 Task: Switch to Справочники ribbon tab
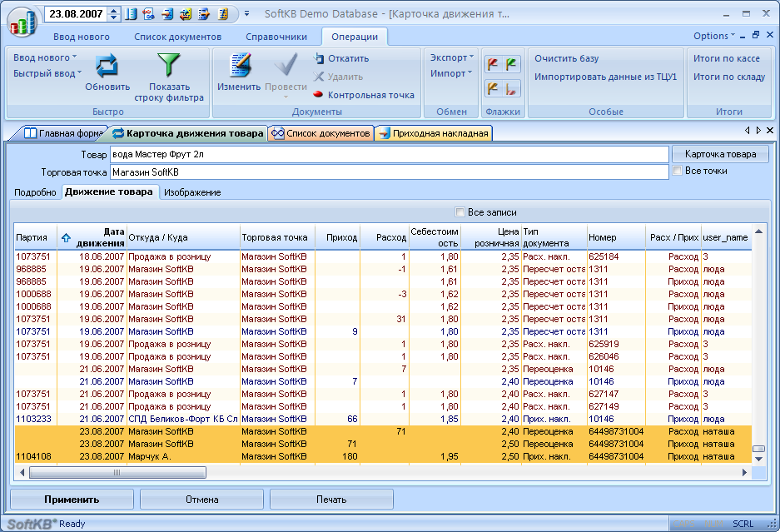tap(276, 37)
